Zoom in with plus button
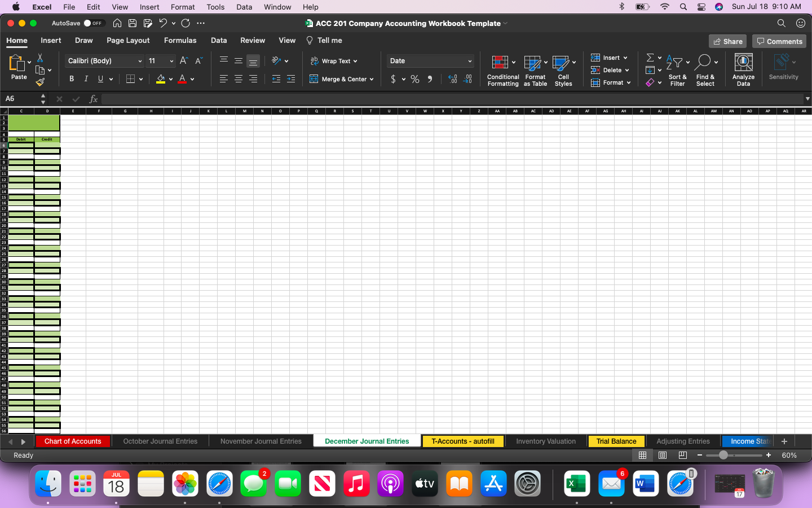Screen dimensions: 812x508 coord(769,455)
